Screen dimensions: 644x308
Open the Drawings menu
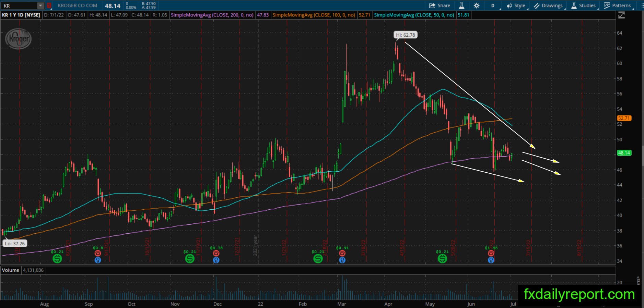click(549, 5)
